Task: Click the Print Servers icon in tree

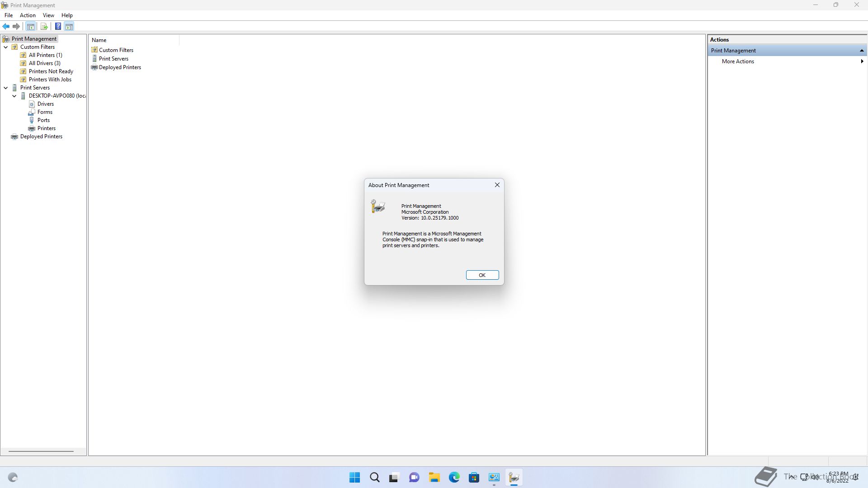Action: tap(14, 88)
